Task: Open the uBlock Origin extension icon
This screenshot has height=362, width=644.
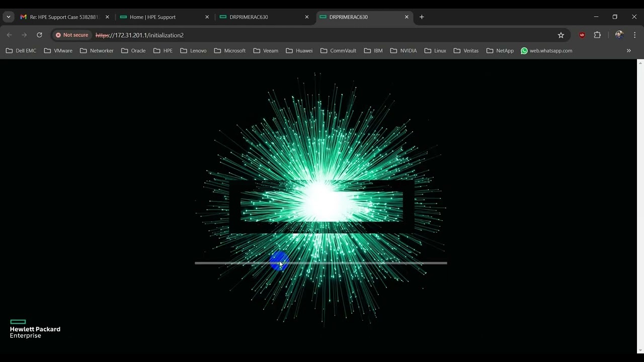Action: point(582,35)
